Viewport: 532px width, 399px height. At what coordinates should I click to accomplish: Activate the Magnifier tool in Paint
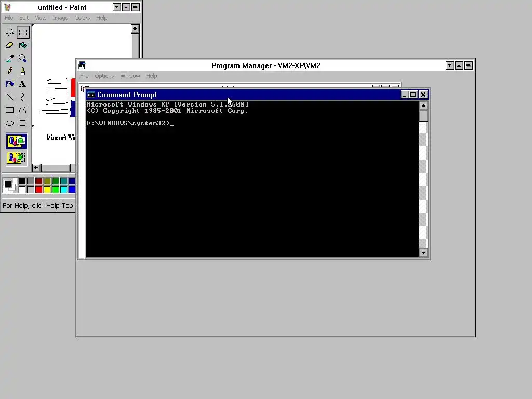[23, 58]
